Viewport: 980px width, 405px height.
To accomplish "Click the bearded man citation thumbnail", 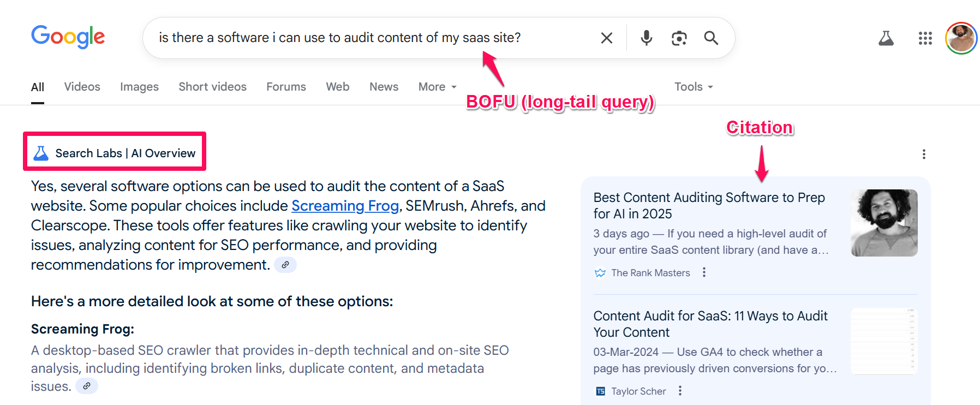I will [x=885, y=223].
